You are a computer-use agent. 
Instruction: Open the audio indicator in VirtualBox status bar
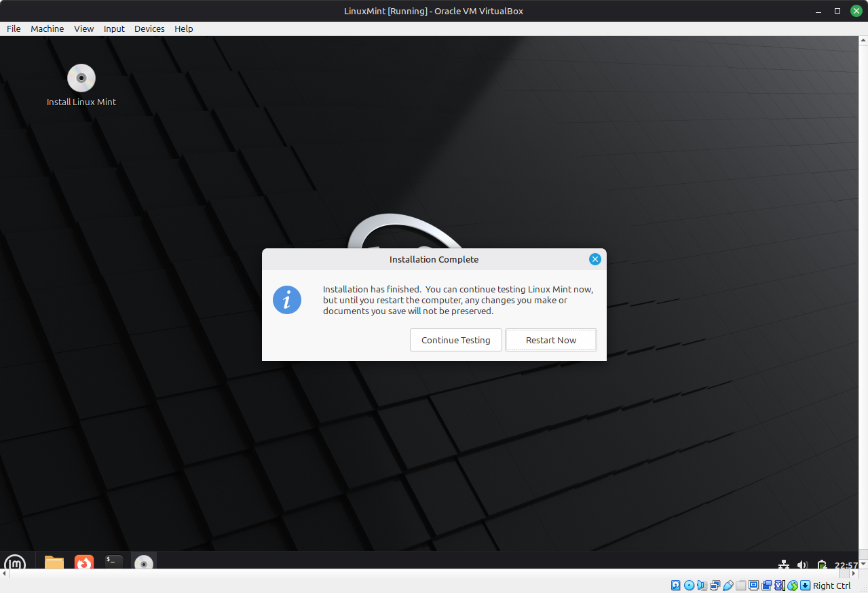click(702, 586)
